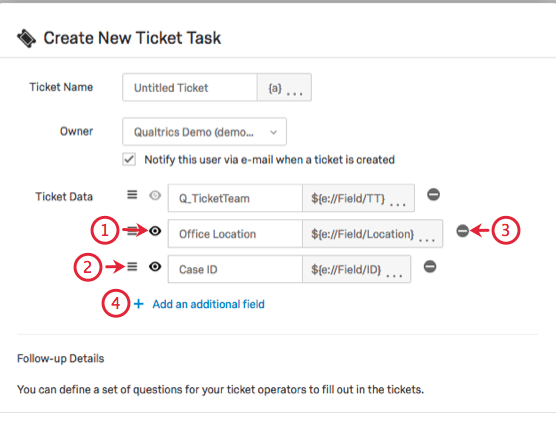The width and height of the screenshot is (556, 425).
Task: Click Add an additional field link
Action: pos(208,304)
